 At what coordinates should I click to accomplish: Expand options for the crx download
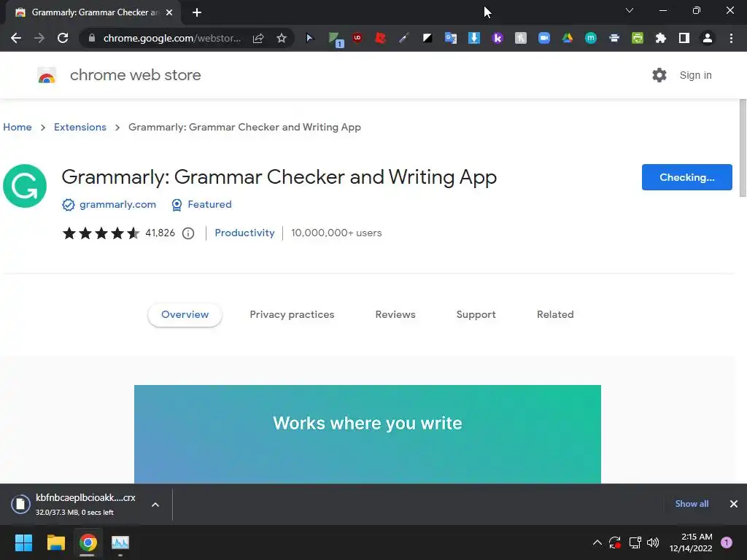155,505
